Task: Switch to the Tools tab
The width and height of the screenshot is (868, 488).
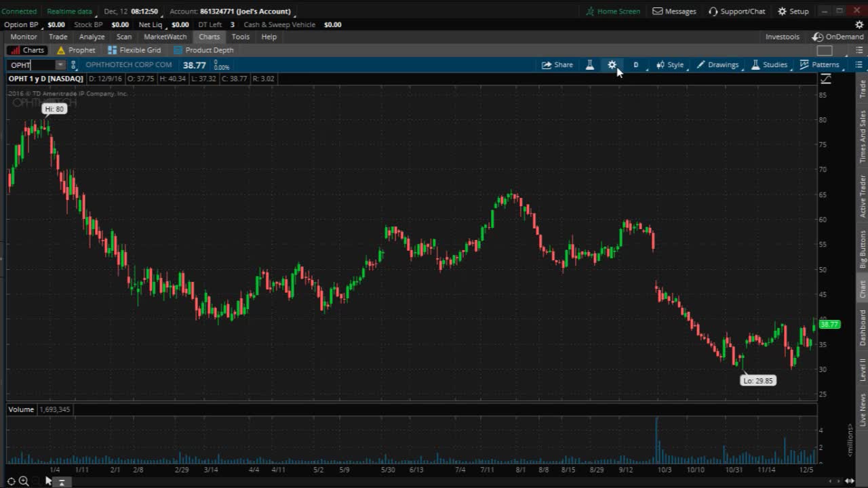Action: point(240,37)
